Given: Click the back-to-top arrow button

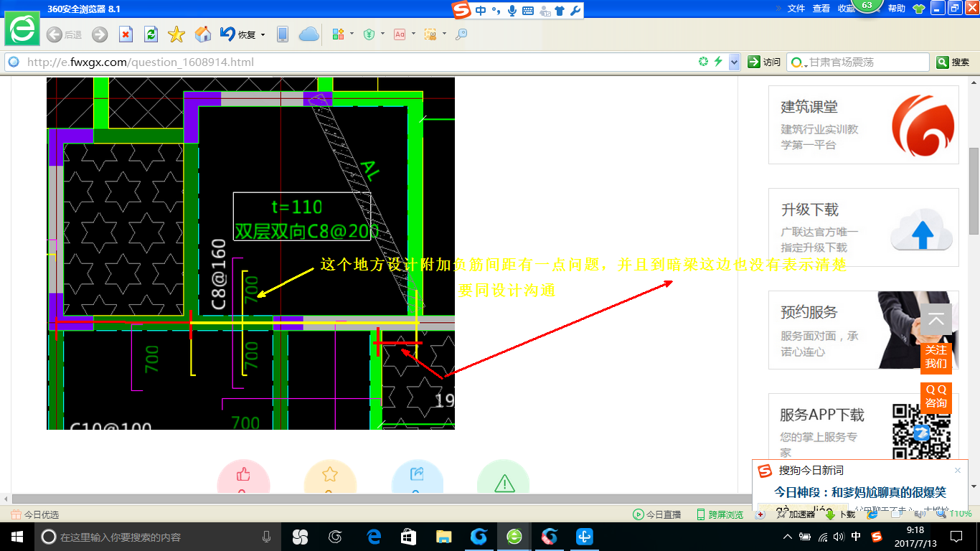Looking at the screenshot, I should [936, 319].
